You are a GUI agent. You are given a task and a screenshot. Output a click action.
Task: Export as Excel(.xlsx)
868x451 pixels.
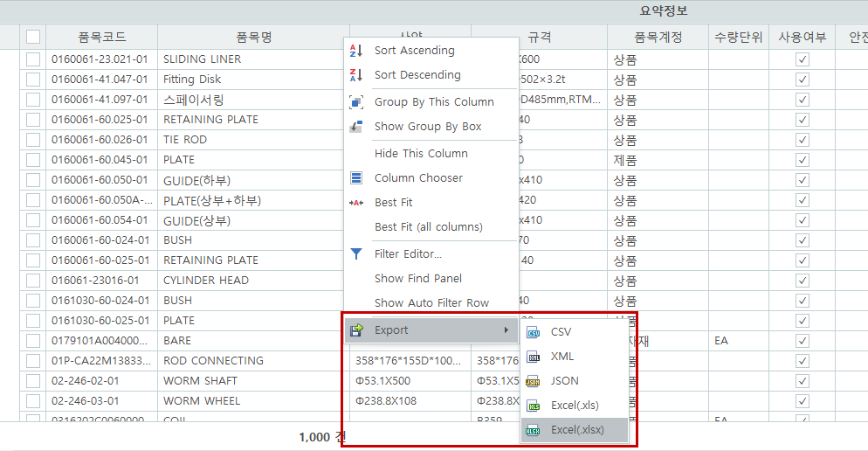576,430
